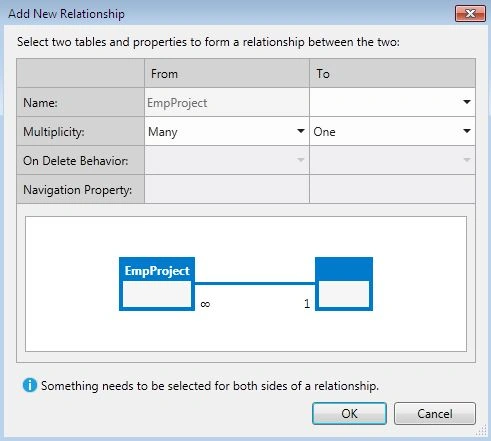Select the unnamed target table box in diagram
The width and height of the screenshot is (491, 441).
coord(344,284)
